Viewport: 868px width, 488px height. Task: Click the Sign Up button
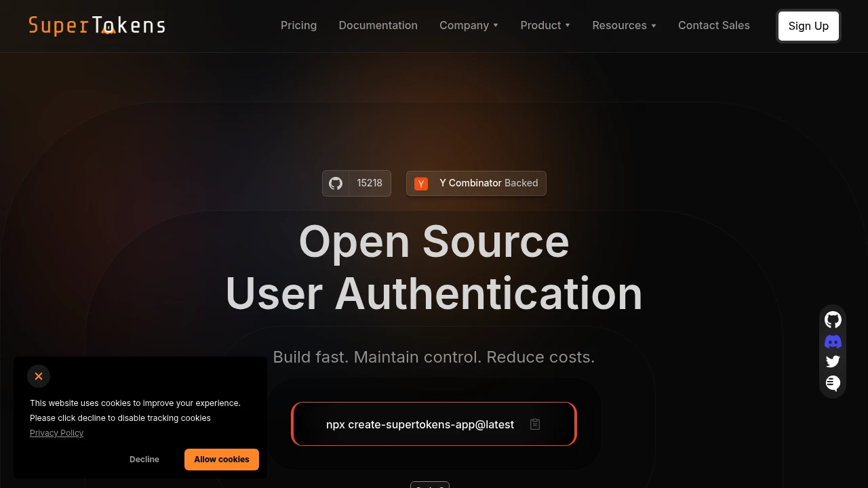pyautogui.click(x=808, y=26)
